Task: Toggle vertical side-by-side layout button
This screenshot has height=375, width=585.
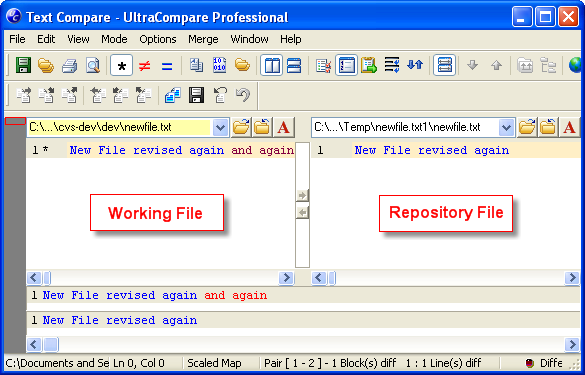Action: pos(271,66)
